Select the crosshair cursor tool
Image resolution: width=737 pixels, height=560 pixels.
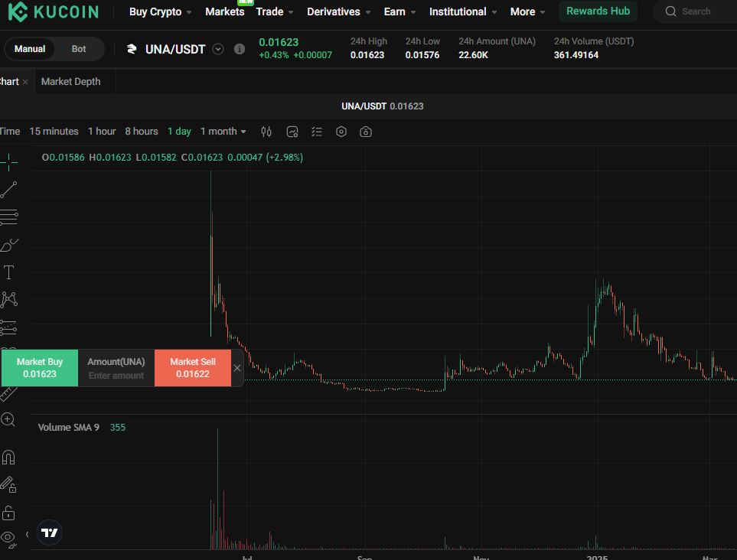[10, 161]
